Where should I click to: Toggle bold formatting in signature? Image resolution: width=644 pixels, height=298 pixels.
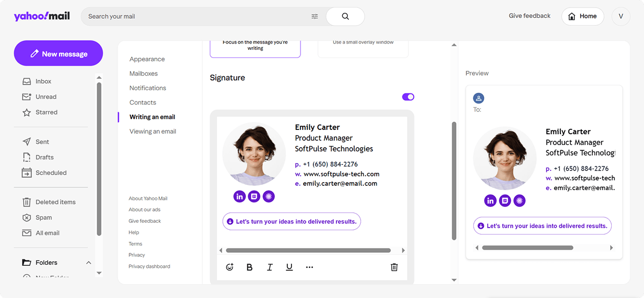click(250, 267)
